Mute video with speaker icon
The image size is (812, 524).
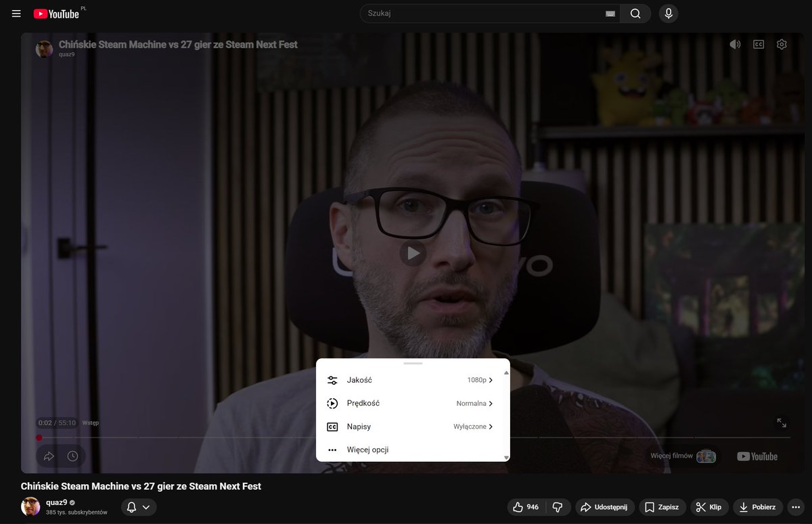(735, 45)
